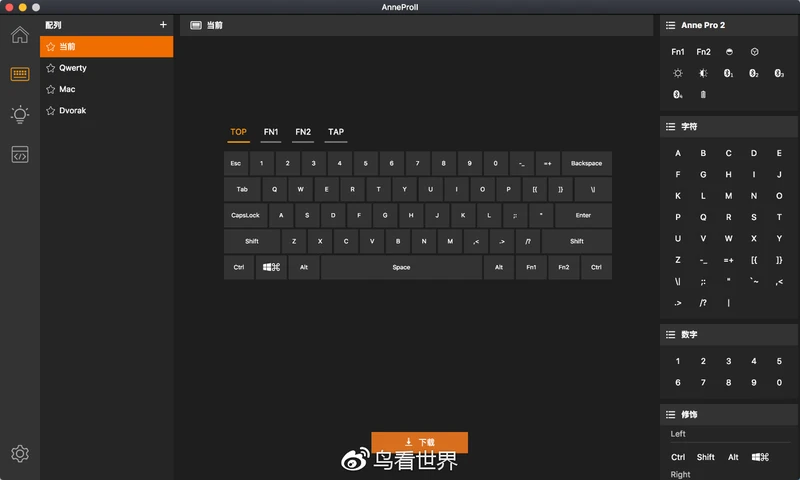Favorite the Qwerty layout star
Screen dimensions: 800x480
51,68
